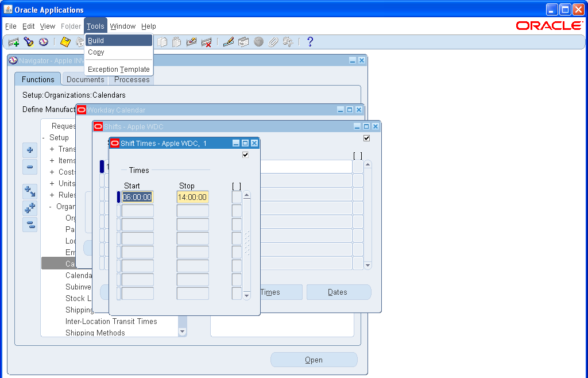
Task: Click the Dates button
Action: click(x=338, y=292)
